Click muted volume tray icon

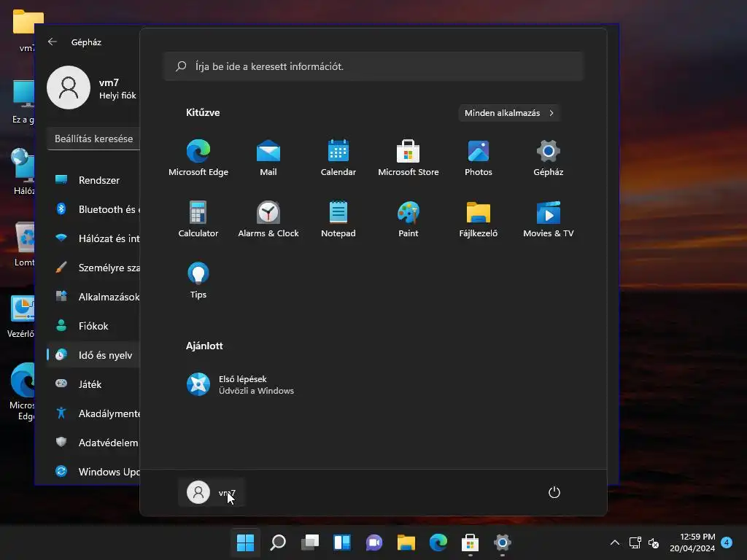click(654, 542)
